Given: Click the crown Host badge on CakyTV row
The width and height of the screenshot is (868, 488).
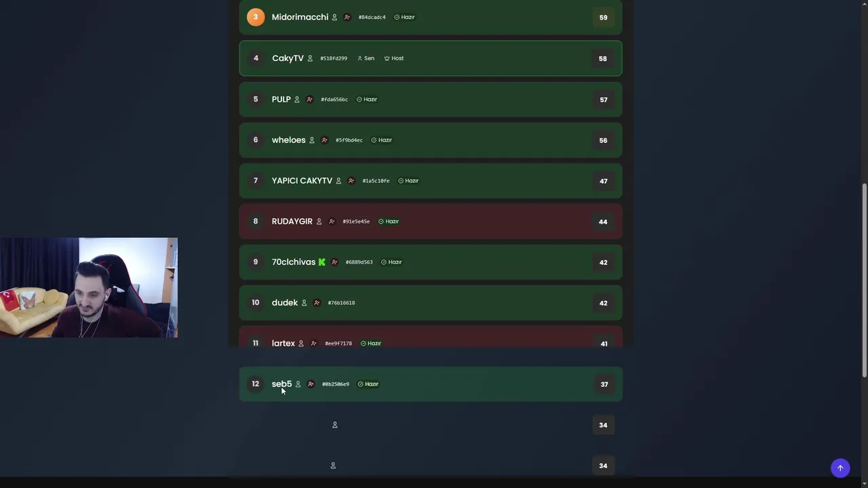Looking at the screenshot, I should pos(394,58).
